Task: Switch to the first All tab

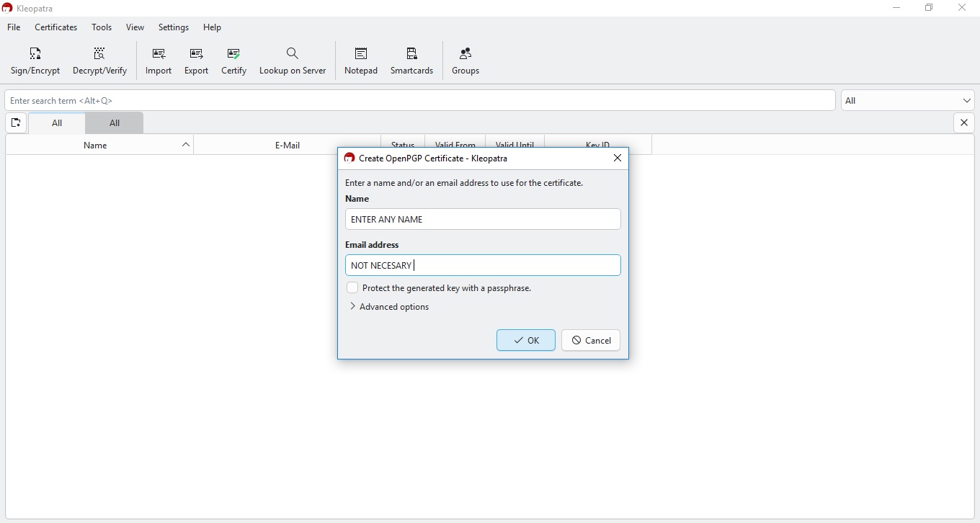Action: pos(57,123)
